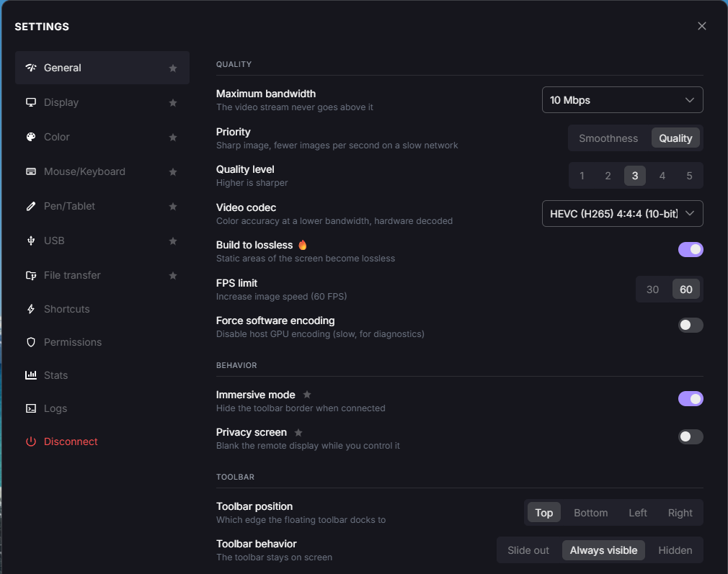Dock toolbar to Right
This screenshot has height=574, width=728.
coord(680,513)
